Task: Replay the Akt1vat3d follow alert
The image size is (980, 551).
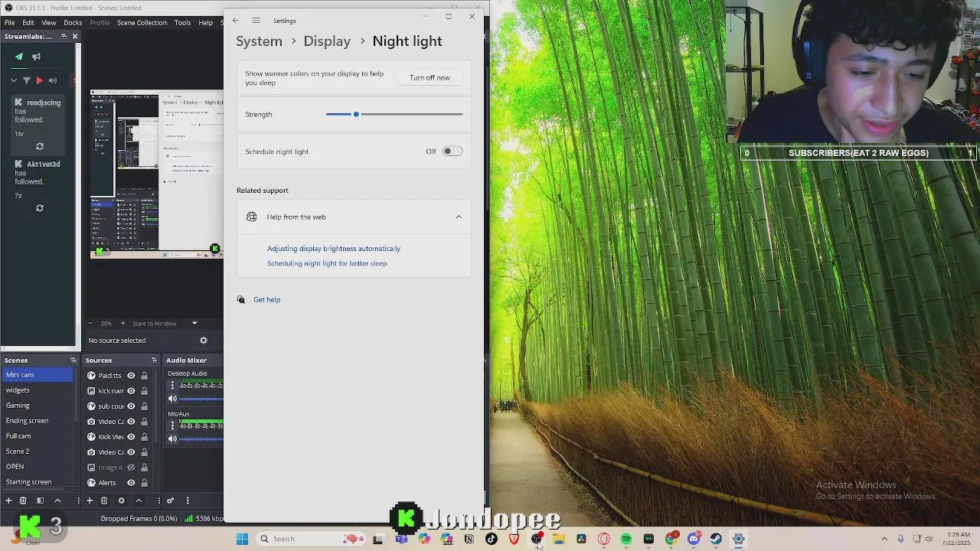Action: (40, 208)
